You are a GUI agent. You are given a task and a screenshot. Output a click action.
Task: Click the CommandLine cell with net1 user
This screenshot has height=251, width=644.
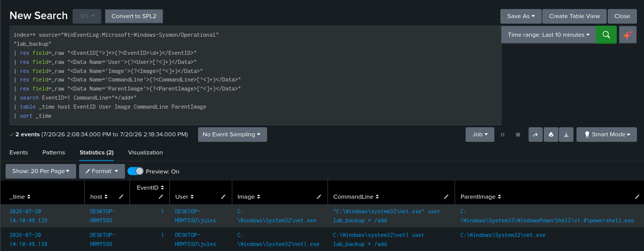pyautogui.click(x=391, y=239)
